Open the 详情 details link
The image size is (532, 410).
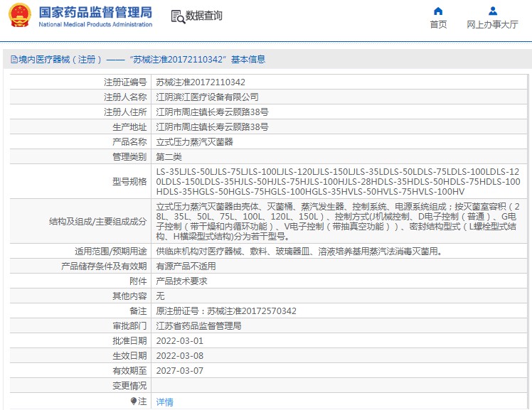(164, 402)
